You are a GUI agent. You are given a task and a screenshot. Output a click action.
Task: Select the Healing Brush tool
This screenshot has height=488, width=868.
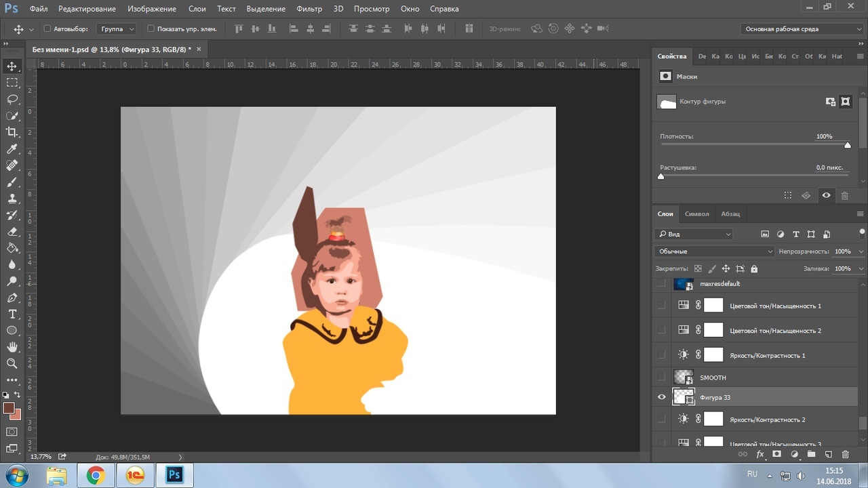coord(12,165)
